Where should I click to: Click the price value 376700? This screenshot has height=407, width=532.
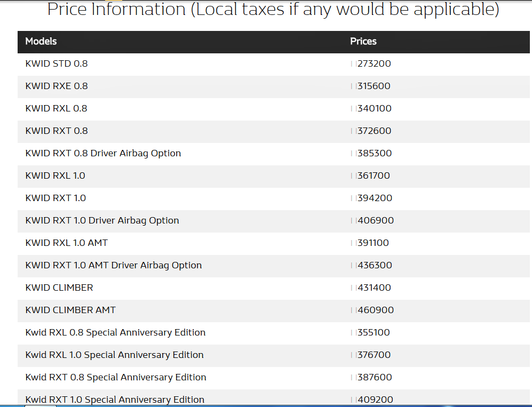(374, 354)
